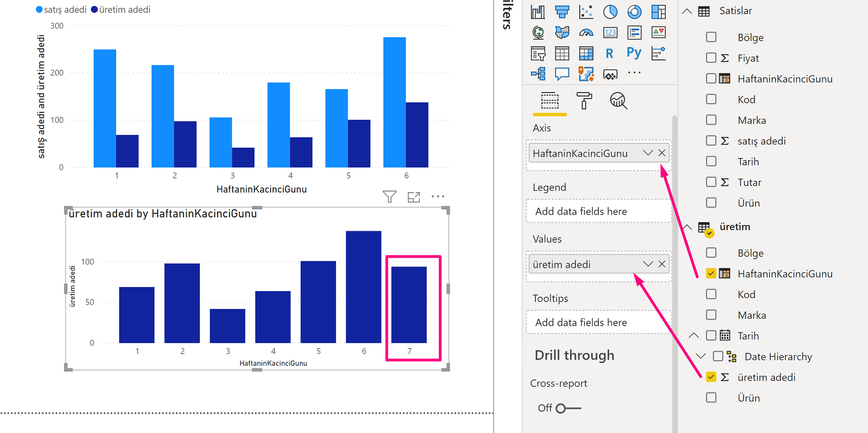Open Focus mode for the selected chart
This screenshot has width=868, height=433.
tap(414, 197)
